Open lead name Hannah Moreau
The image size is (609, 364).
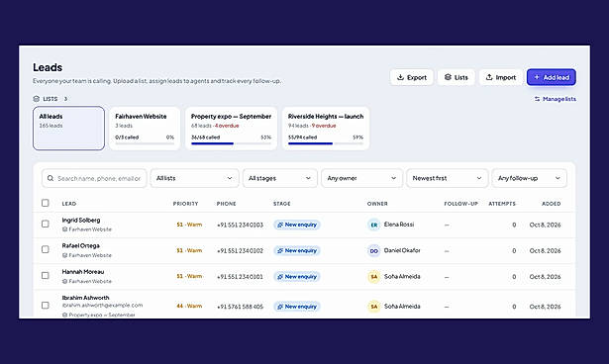(83, 272)
